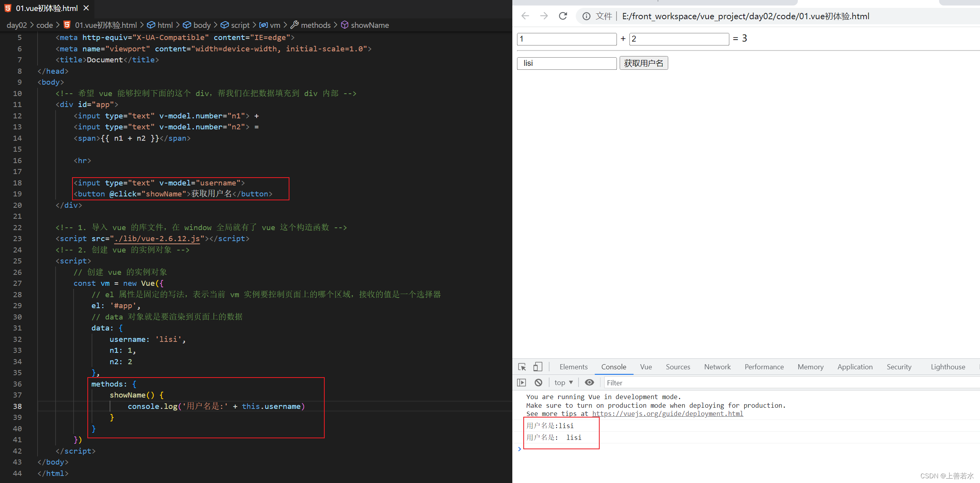Switch to the Security tab
The height and width of the screenshot is (483, 980).
point(899,367)
